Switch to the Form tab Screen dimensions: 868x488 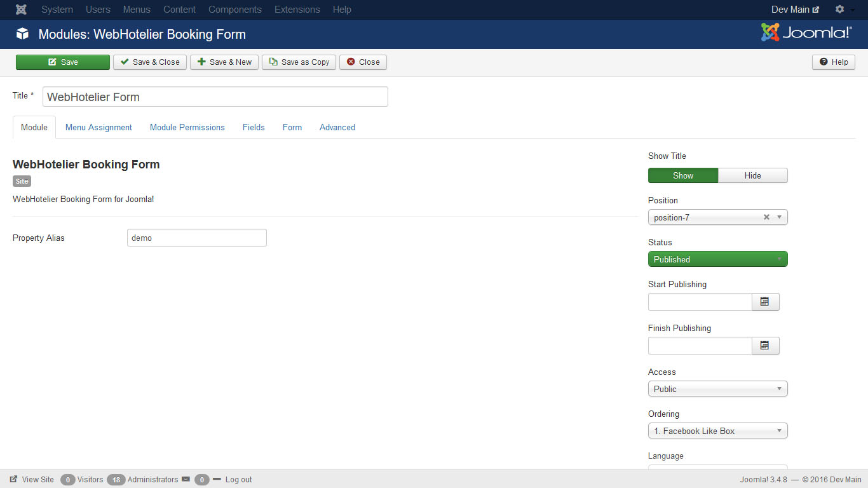(x=292, y=127)
